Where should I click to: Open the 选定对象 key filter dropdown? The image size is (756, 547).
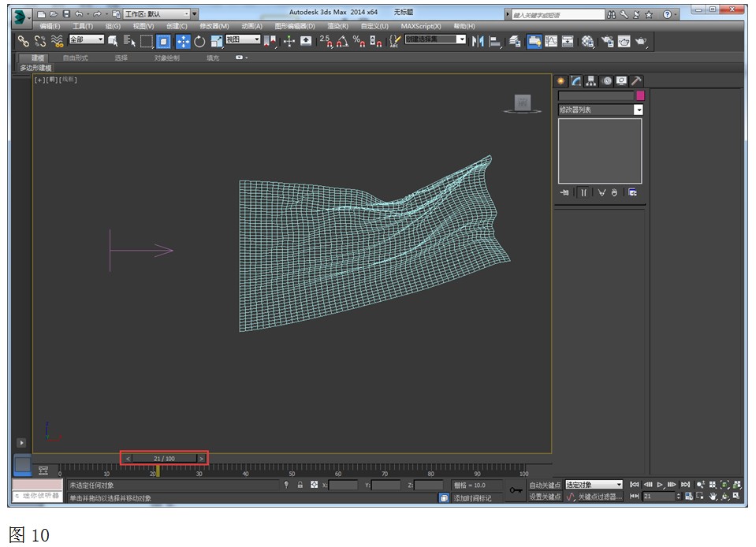click(x=594, y=485)
